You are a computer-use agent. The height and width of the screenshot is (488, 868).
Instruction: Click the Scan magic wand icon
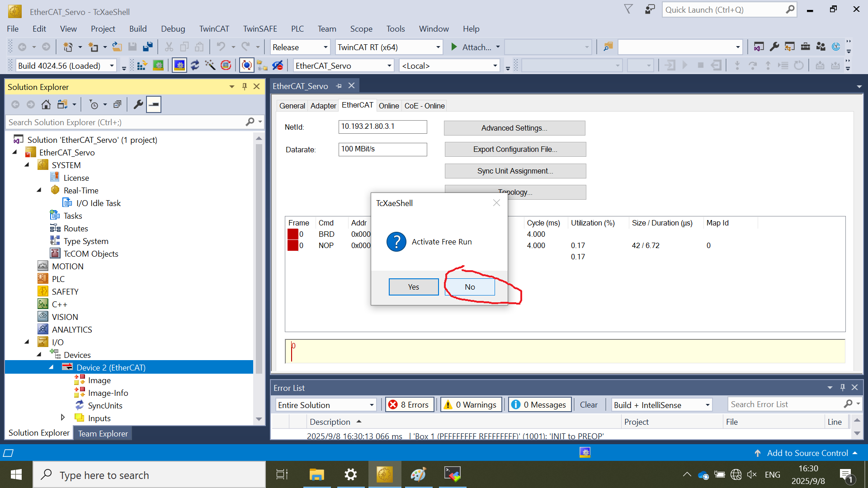pos(210,66)
